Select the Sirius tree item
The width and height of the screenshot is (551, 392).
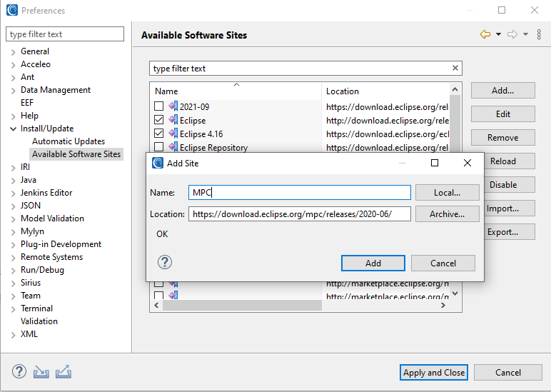[x=31, y=283]
